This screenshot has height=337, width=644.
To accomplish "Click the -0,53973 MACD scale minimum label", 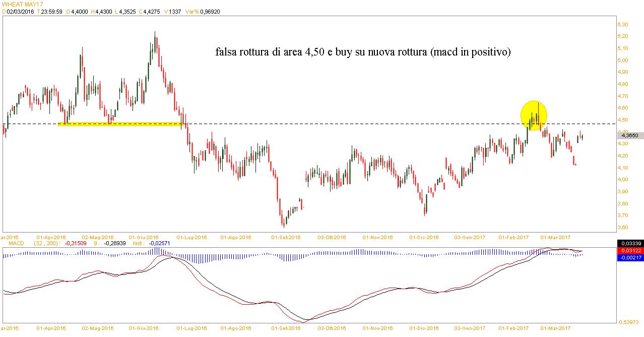I will pos(629,321).
